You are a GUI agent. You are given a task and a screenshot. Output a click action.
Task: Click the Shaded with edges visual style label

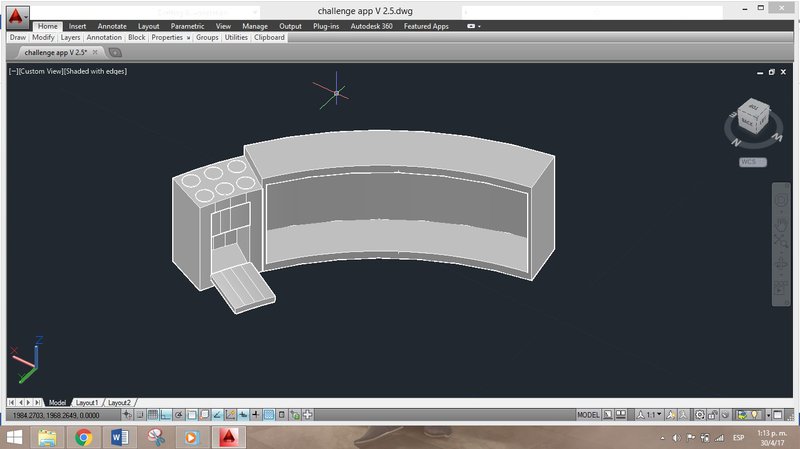[97, 71]
